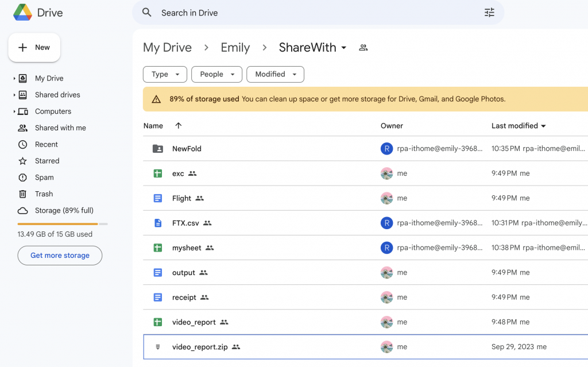Image resolution: width=588 pixels, height=367 pixels.
Task: Click the Spam sidebar icon
Action: [23, 177]
